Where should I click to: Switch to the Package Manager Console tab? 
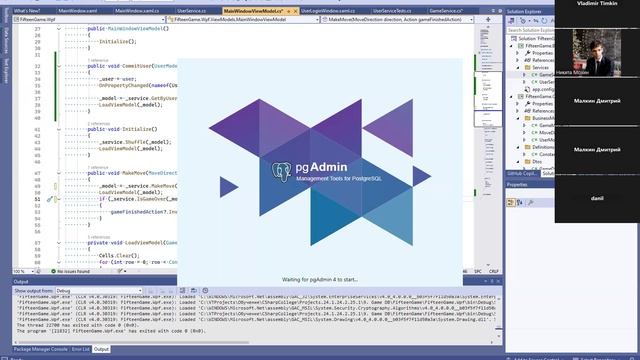[40, 349]
